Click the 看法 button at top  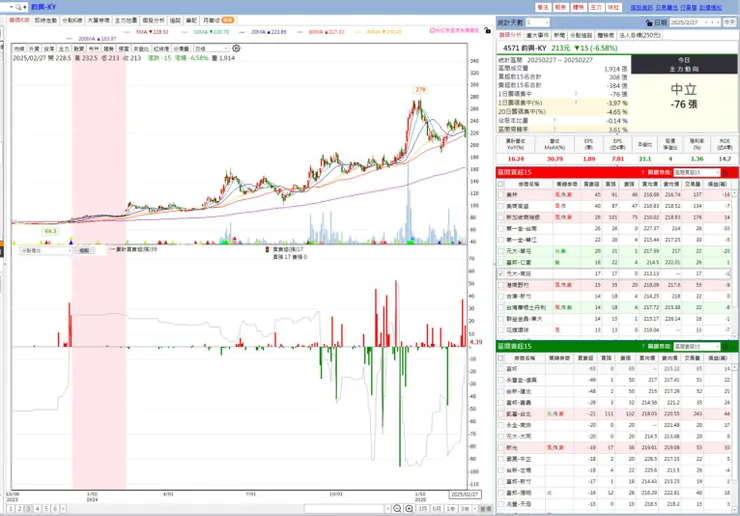pyautogui.click(x=543, y=8)
